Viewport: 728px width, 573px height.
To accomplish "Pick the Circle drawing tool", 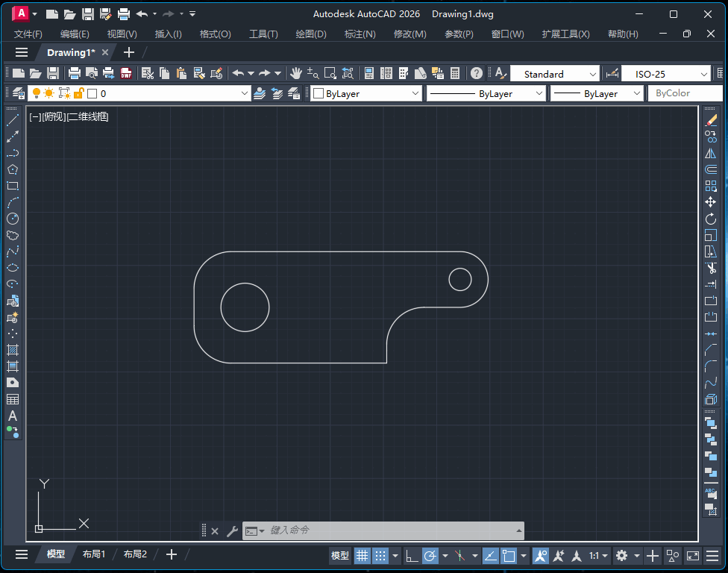I will [13, 219].
